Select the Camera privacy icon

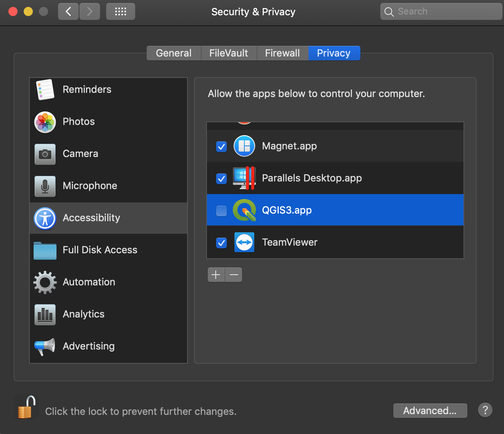tap(45, 154)
